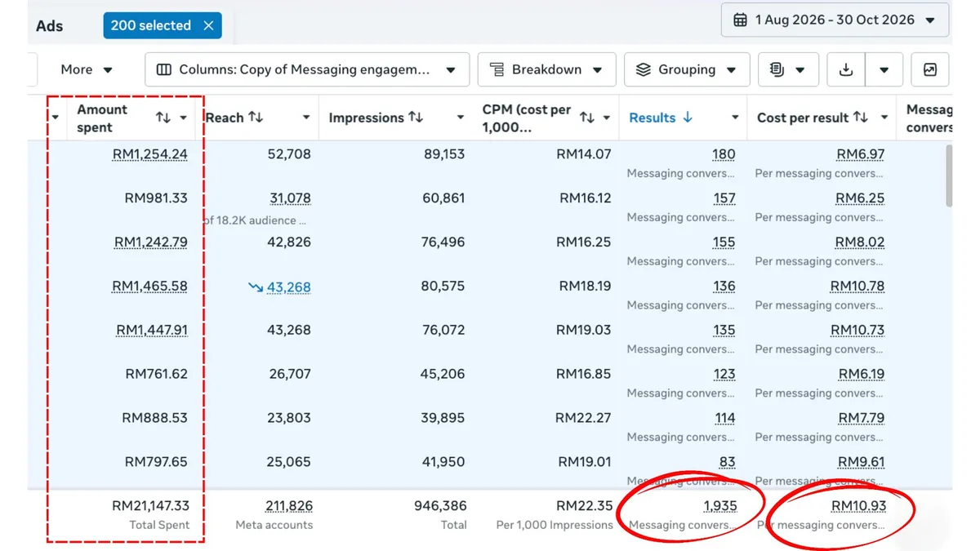Click the amount RM1,447.91
The image size is (980, 551).
click(152, 331)
